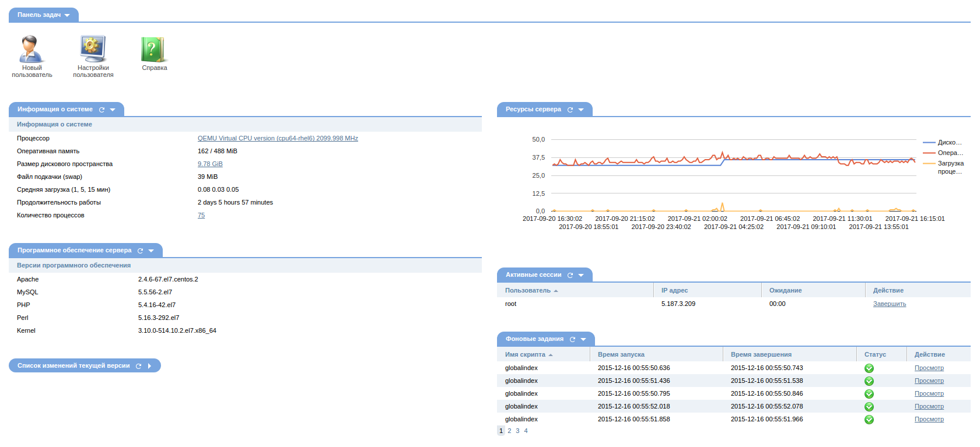
Task: Select current page 1 of background jobs
Action: 501,431
